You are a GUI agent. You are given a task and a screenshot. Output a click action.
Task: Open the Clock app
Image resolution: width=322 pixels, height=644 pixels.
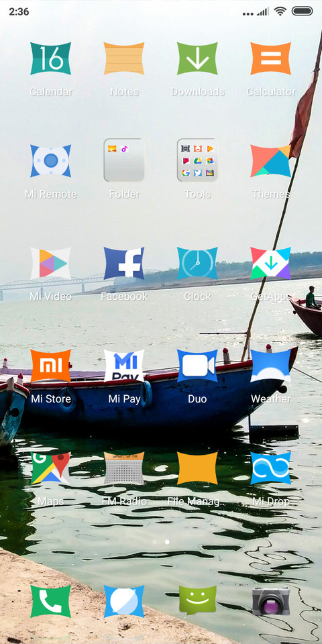point(197,263)
